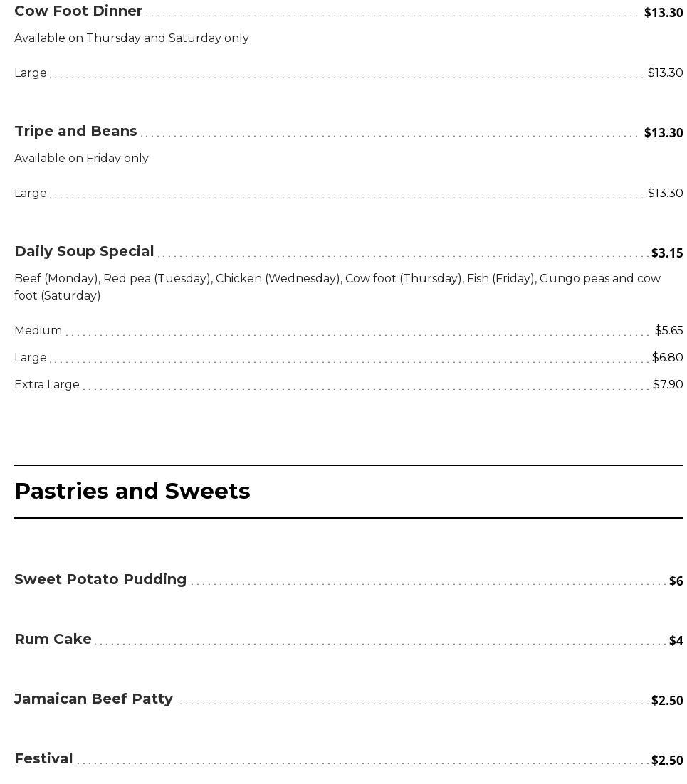Select the Festival menu item
This screenshot has height=784, width=687.
coord(44,759)
